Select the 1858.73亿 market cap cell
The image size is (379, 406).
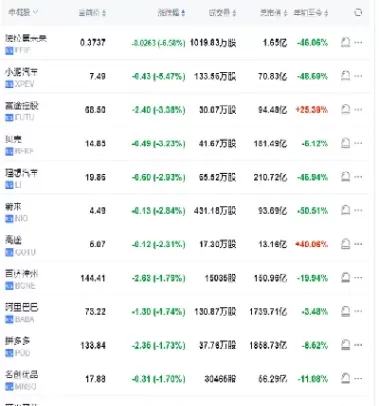(268, 345)
